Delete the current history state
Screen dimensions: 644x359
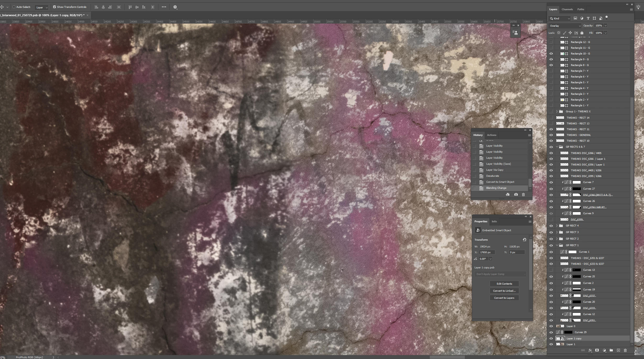523,195
